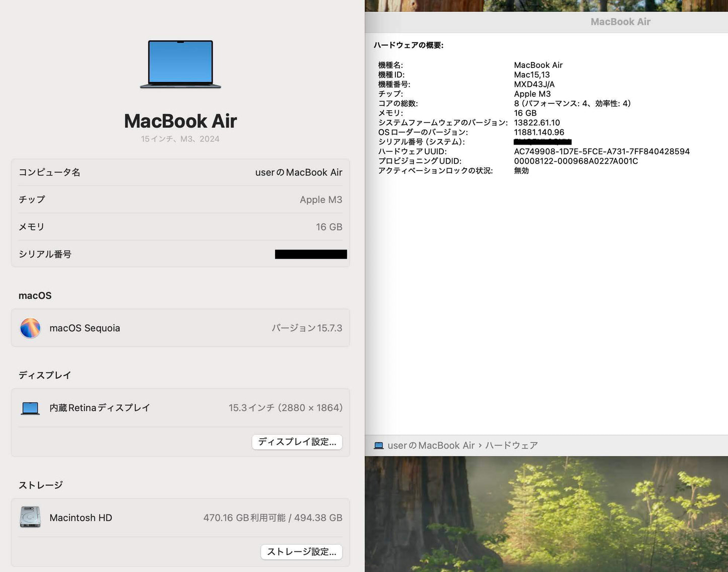Click the macOS Sequoia name text
This screenshot has height=572, width=728.
[x=85, y=328]
